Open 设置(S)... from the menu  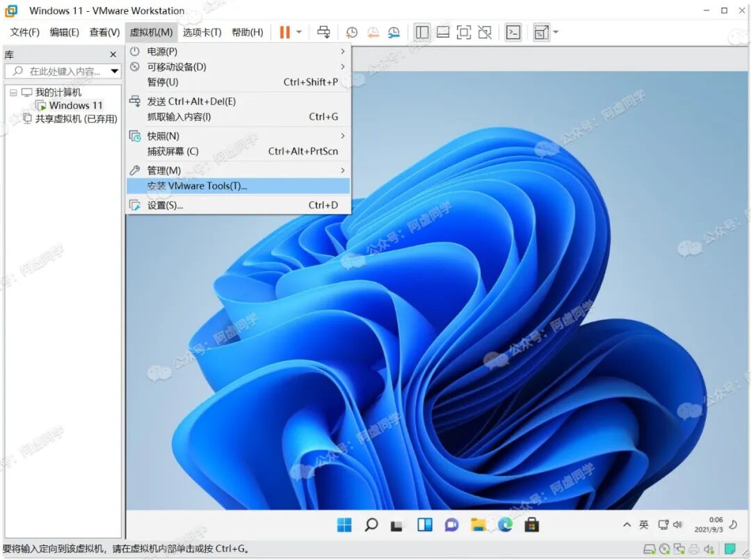coord(238,205)
